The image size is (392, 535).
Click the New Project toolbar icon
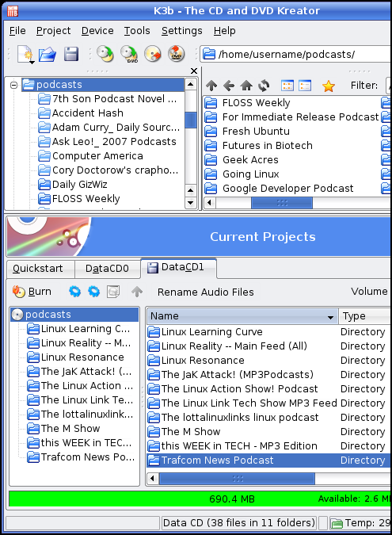click(25, 54)
